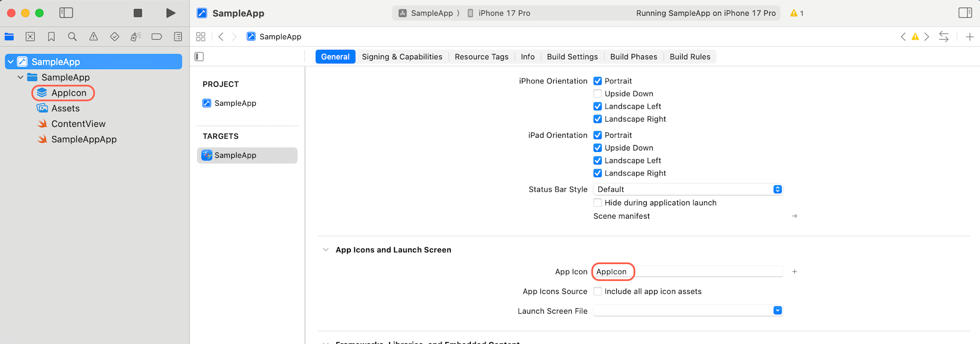Open the Source Control navigator icon

click(30, 36)
